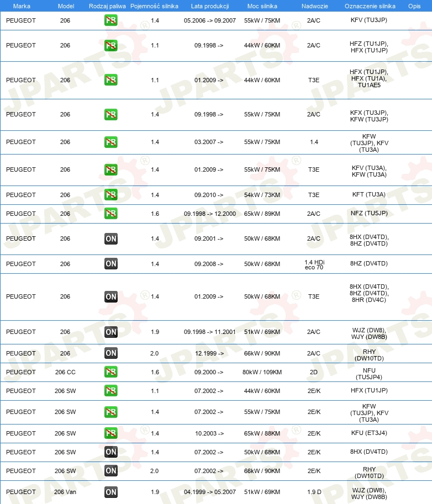Click the Nadwozie column header
Image resolution: width=432 pixels, height=504 pixels.
click(x=314, y=6)
